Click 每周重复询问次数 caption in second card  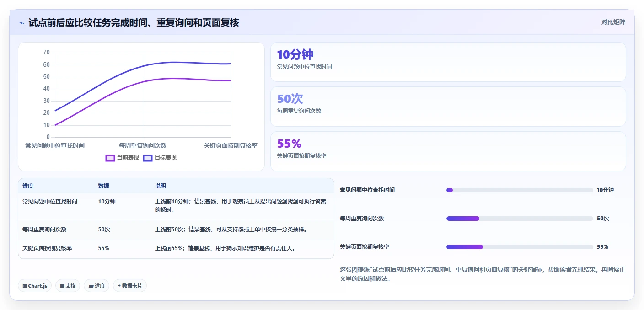click(x=299, y=111)
